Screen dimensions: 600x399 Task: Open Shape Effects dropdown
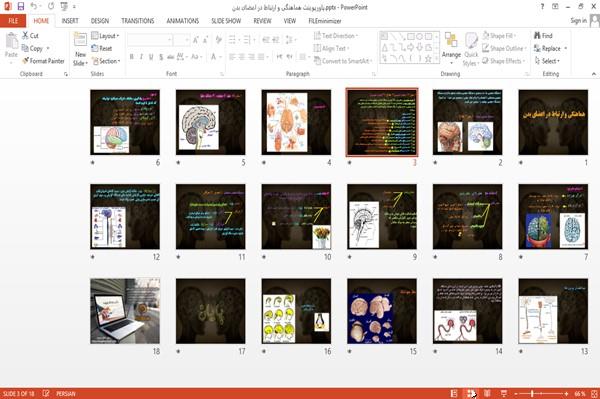(504, 61)
